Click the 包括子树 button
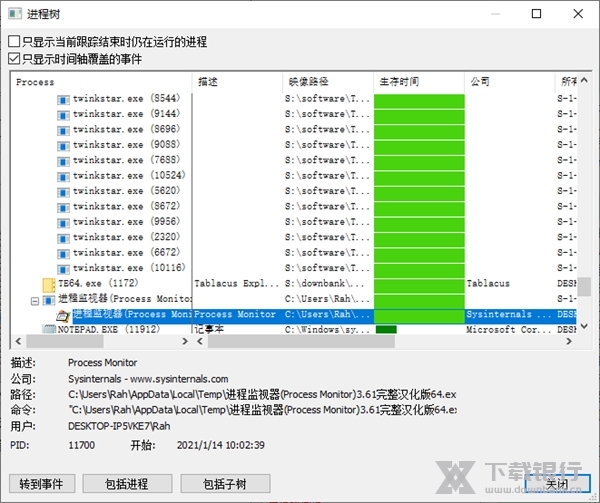 [x=225, y=484]
